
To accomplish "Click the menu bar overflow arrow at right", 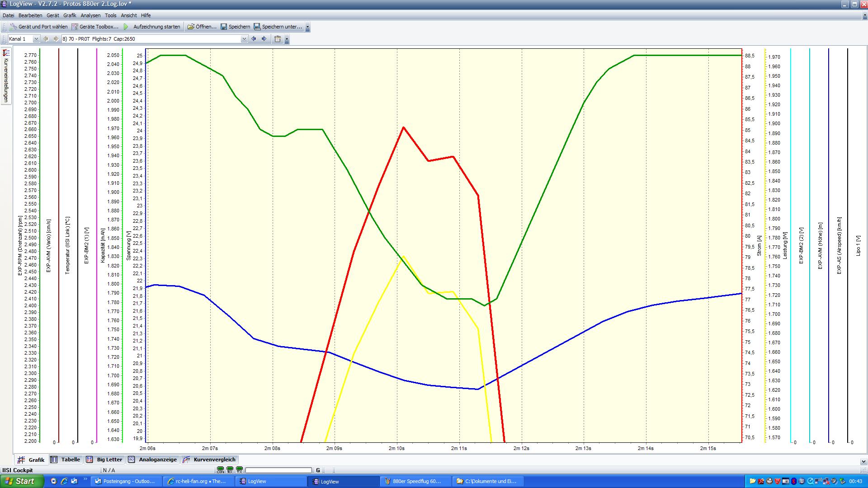I will (864, 16).
